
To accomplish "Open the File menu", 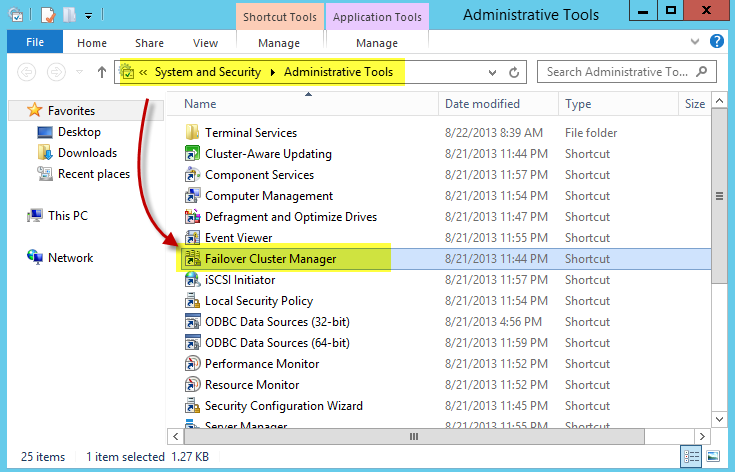I will [x=35, y=42].
